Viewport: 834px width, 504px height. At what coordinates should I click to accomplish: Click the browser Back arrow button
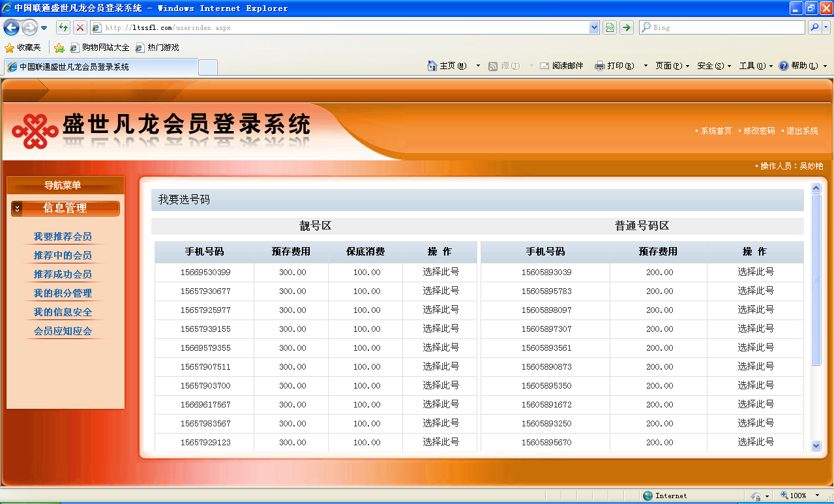pos(11,27)
